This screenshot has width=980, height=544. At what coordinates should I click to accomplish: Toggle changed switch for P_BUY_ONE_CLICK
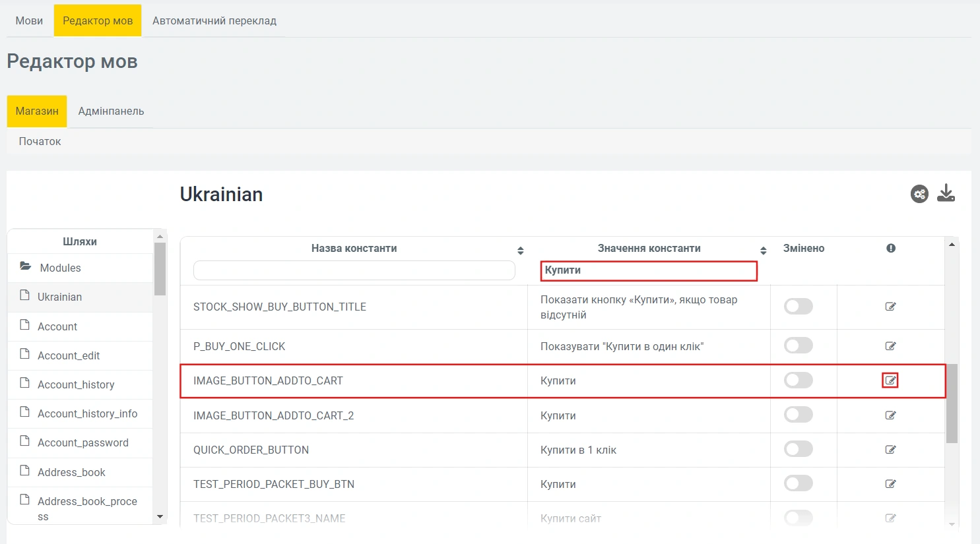click(x=798, y=346)
